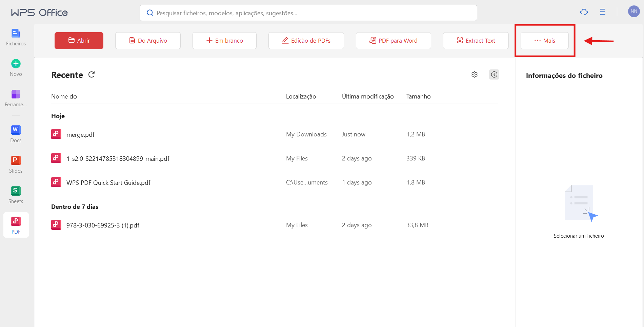644x327 pixels.
Task: Start a new PDF with Em branco
Action: coord(224,40)
